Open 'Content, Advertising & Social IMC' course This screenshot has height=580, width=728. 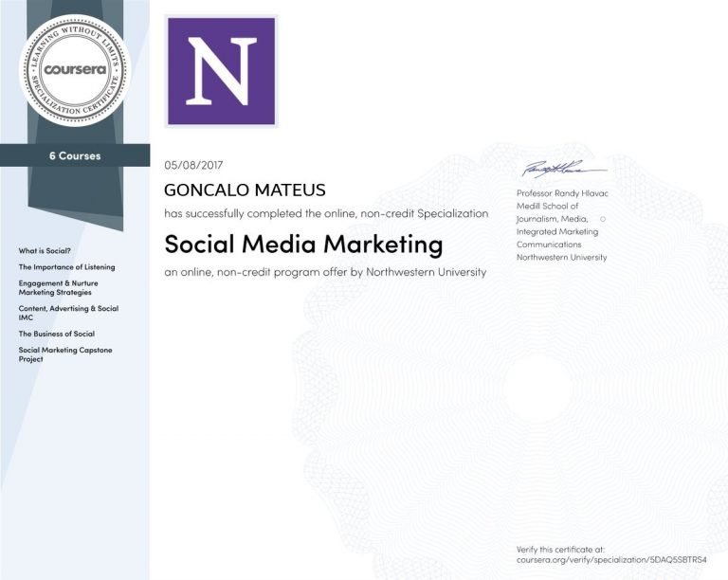68,313
